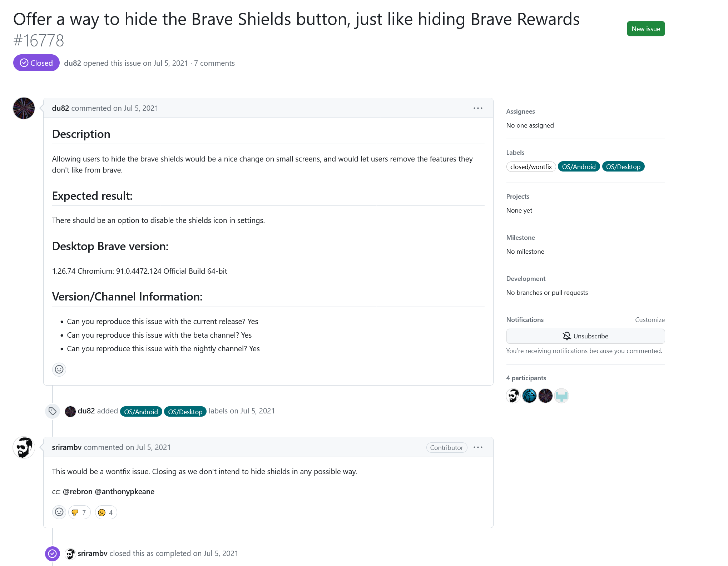The height and width of the screenshot is (566, 728).
Task: Click the Contributor badge on srirambv's comment
Action: click(446, 447)
